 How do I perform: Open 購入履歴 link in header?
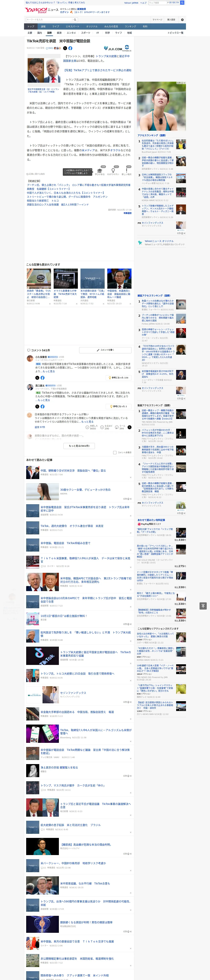pos(171,20)
